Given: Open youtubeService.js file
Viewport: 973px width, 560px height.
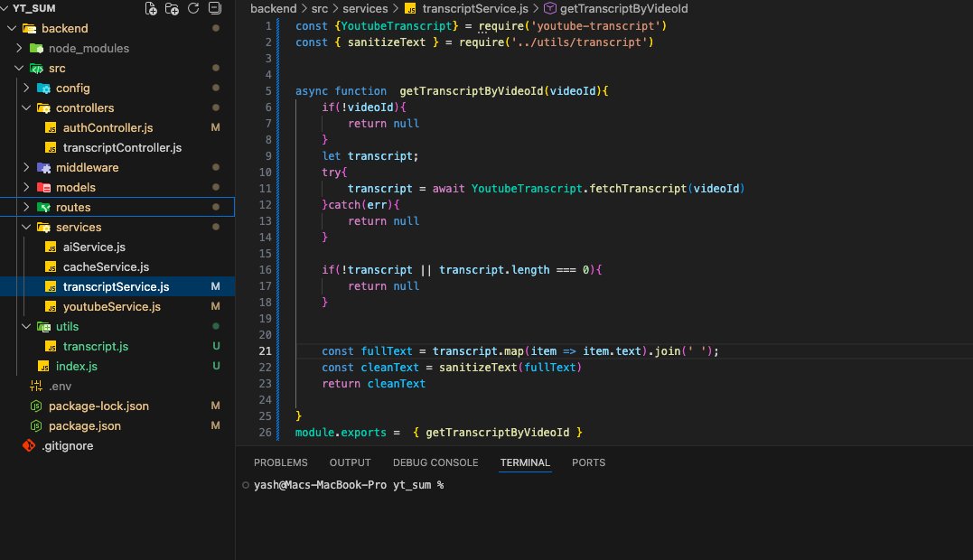Looking at the screenshot, I should 112,306.
